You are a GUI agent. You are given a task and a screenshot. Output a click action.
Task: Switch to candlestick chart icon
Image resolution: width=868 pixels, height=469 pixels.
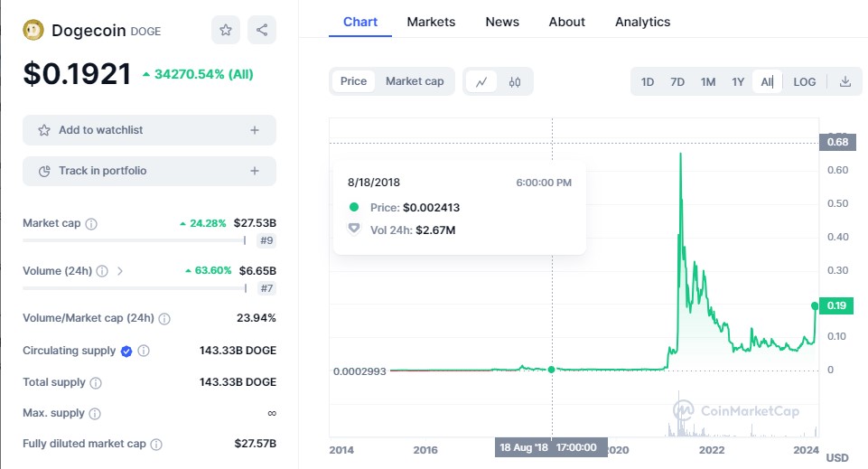coord(515,81)
